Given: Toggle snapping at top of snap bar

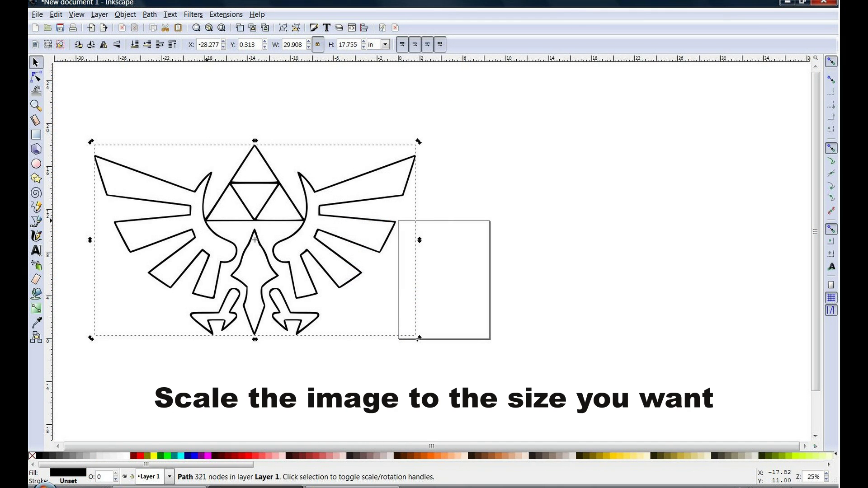Looking at the screenshot, I should click(831, 61).
